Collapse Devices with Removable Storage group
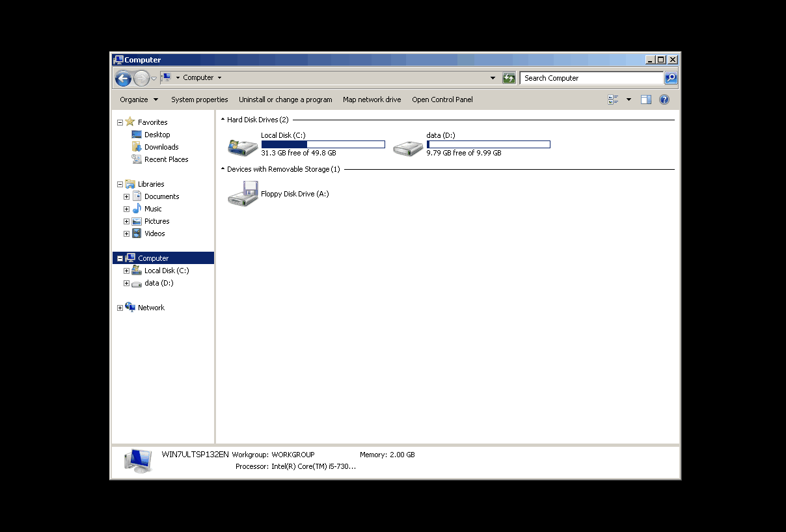Image resolution: width=786 pixels, height=532 pixels. [223, 169]
